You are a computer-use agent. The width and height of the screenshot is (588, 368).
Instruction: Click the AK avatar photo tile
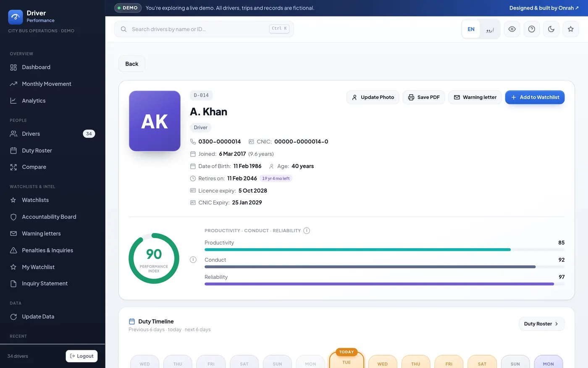click(155, 121)
